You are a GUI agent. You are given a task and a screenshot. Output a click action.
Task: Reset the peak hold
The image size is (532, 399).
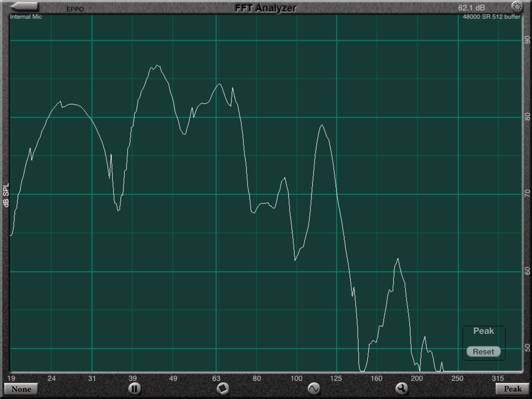click(483, 351)
